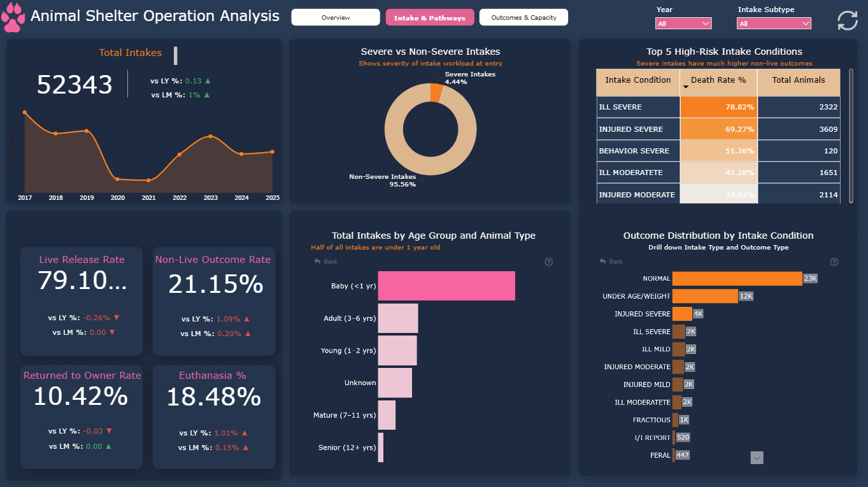Image resolution: width=868 pixels, height=487 pixels.
Task: Click the INJURED SEVERE cell in the table
Action: point(638,129)
